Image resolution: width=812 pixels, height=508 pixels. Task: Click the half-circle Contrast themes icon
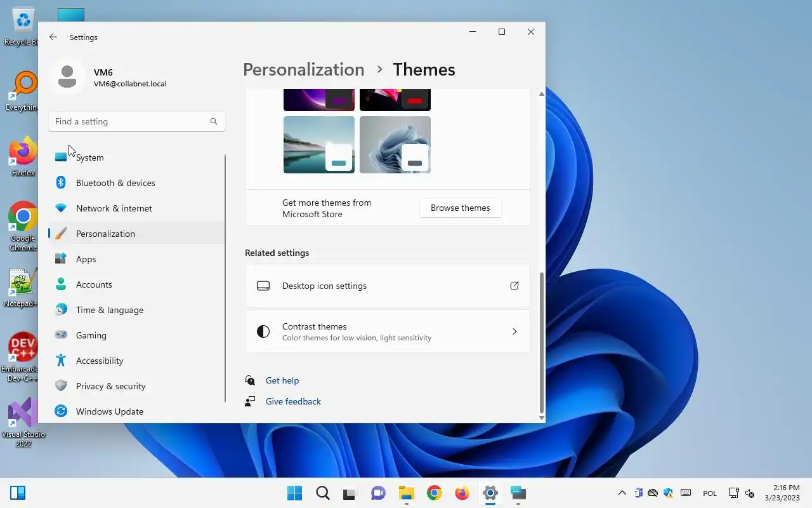coord(263,331)
